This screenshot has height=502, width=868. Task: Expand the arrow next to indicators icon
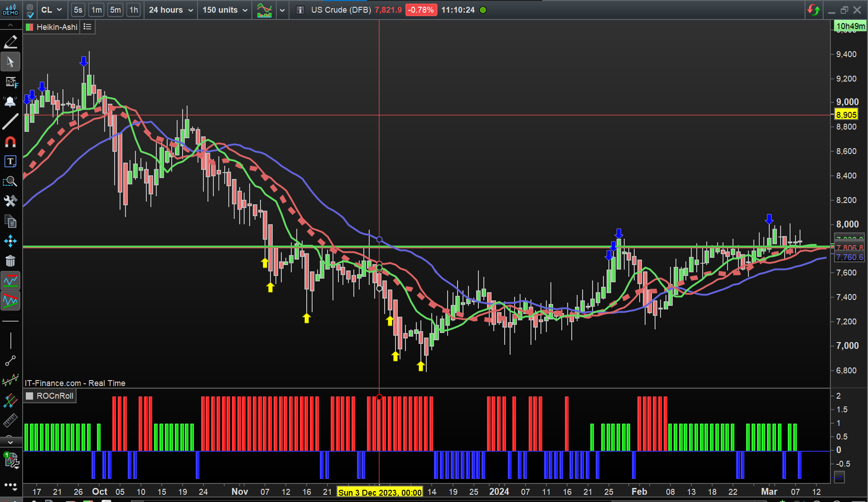[x=282, y=10]
